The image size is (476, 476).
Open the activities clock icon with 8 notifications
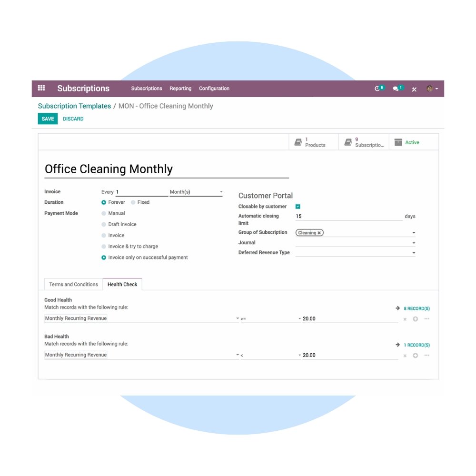378,88
